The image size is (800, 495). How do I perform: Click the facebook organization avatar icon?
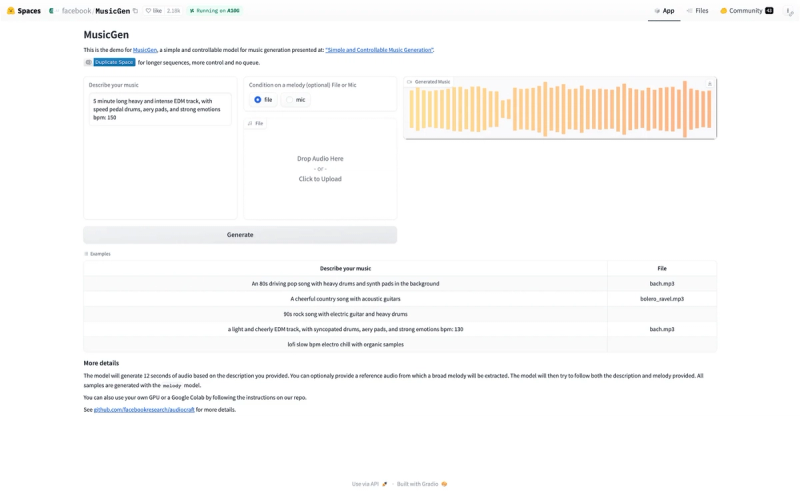click(51, 11)
